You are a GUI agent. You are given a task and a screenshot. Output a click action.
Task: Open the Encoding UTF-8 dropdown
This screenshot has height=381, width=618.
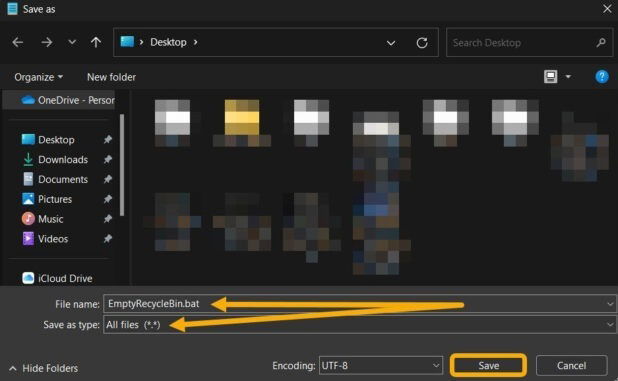381,366
